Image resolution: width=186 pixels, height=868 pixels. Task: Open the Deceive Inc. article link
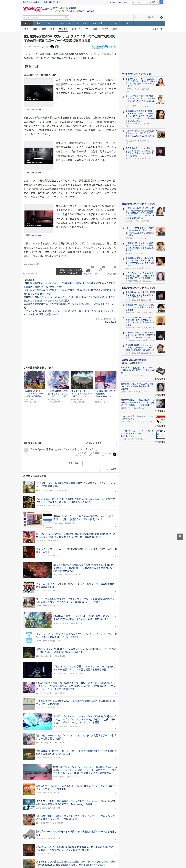76,535
